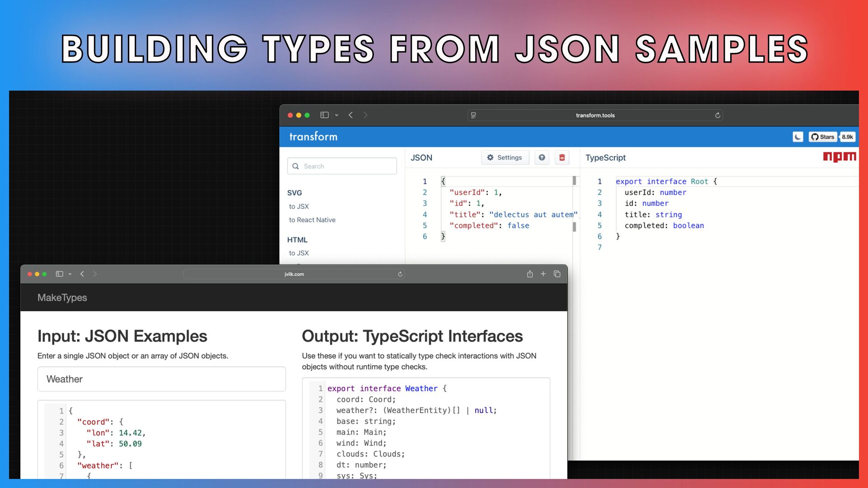Viewport: 868px width, 488px height.
Task: Open new tab with plus icon
Action: point(543,274)
